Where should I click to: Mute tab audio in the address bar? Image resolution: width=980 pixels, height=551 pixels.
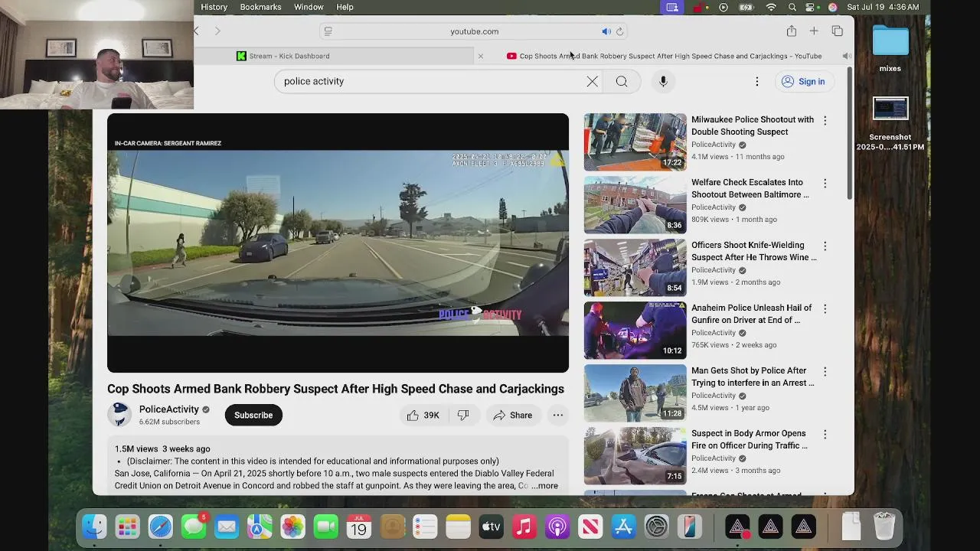pos(606,31)
